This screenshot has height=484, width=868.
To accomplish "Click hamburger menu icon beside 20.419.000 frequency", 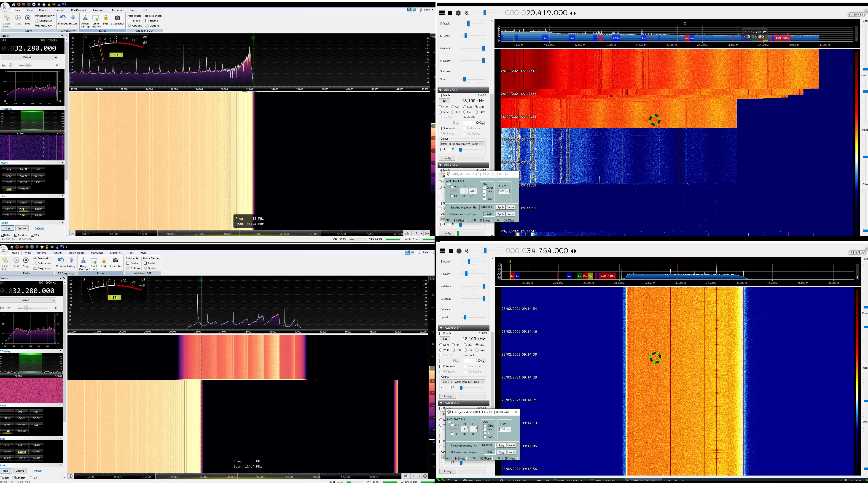I will tap(442, 13).
